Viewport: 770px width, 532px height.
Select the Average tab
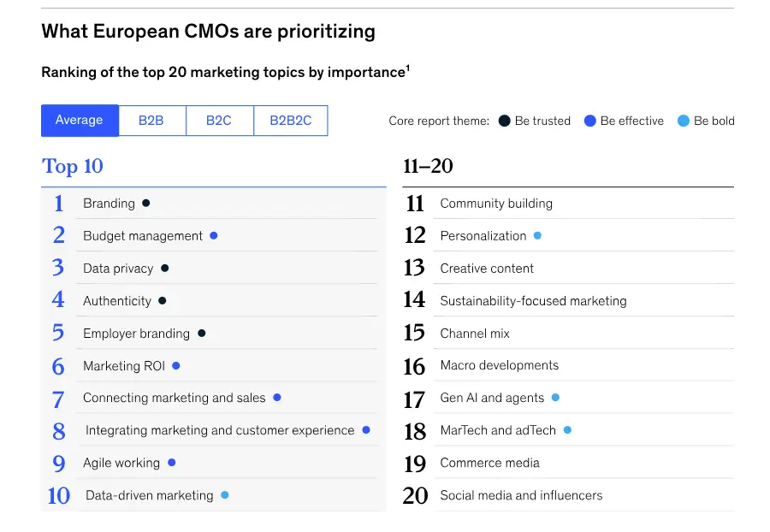(80, 121)
